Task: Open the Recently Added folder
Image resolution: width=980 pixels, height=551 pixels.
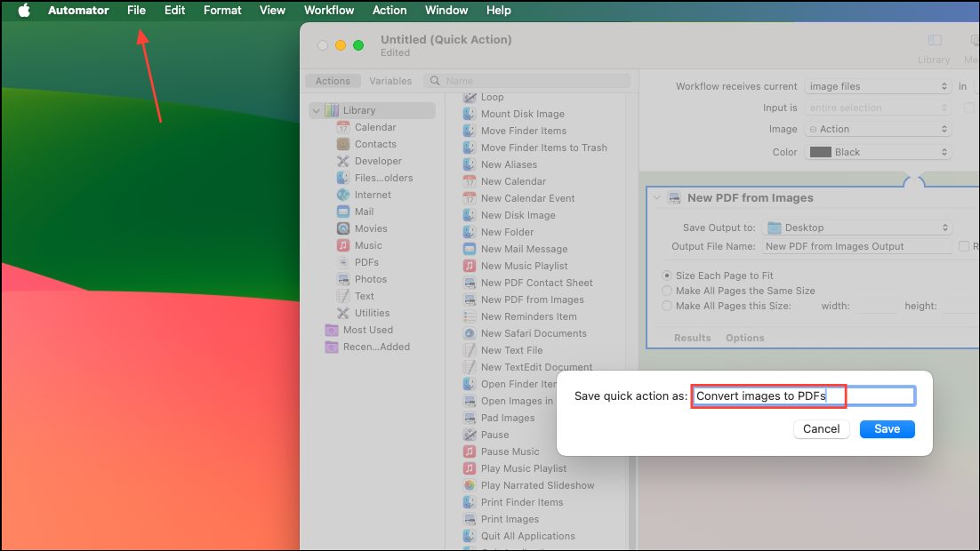Action: 367,347
